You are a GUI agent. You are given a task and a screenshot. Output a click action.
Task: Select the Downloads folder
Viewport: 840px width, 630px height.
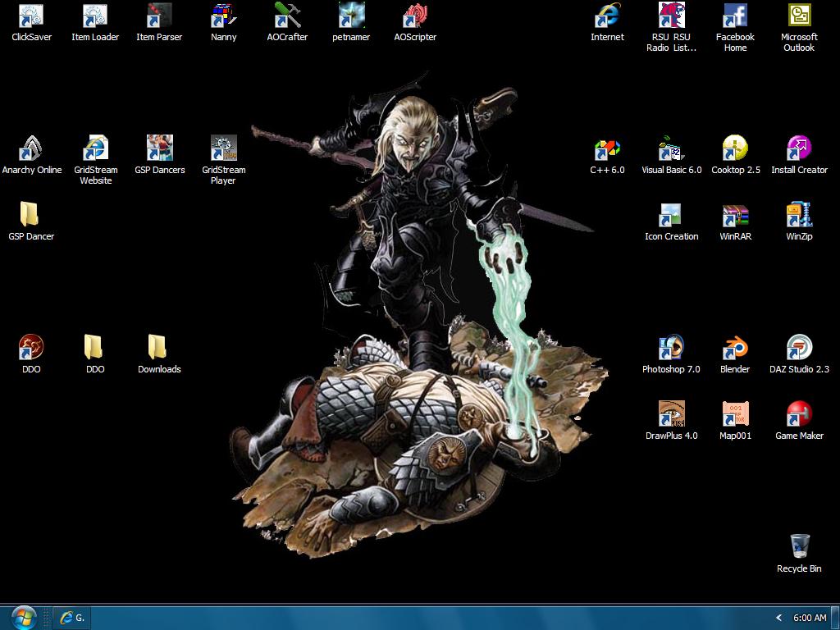159,348
